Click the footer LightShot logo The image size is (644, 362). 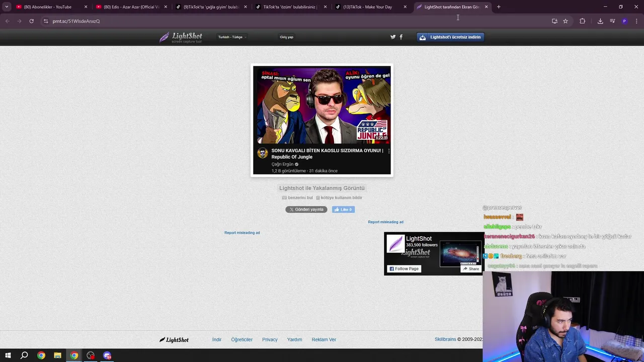point(174,340)
